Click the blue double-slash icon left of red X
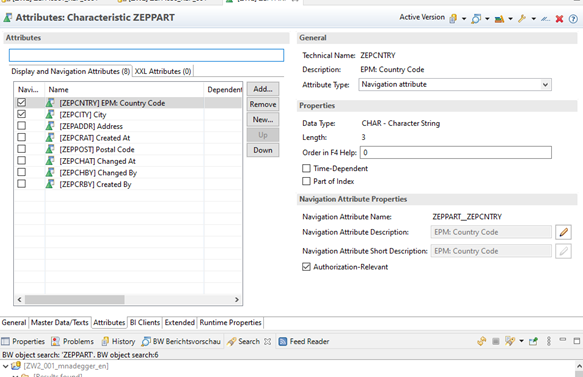583x377 pixels. pyautogui.click(x=545, y=19)
